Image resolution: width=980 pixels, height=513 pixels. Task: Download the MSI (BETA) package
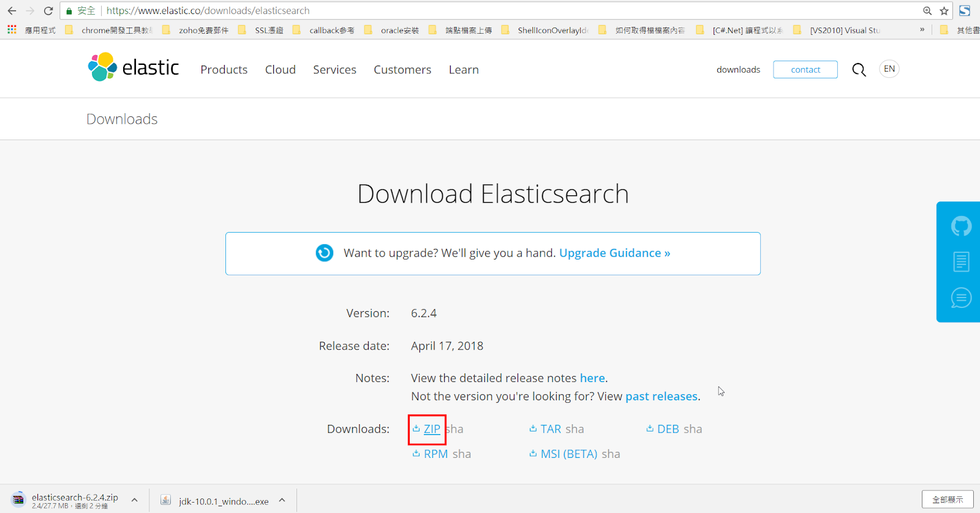(x=563, y=454)
